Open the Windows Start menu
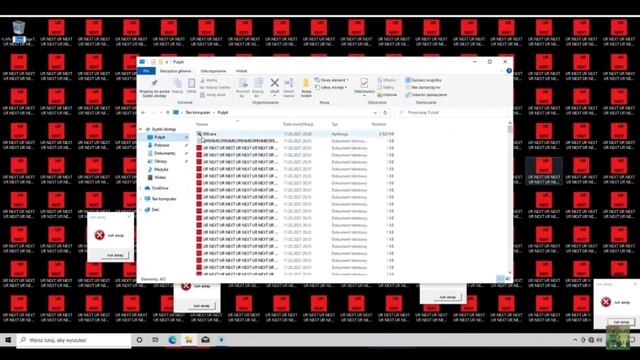This screenshot has width=640, height=360. pos(8,340)
